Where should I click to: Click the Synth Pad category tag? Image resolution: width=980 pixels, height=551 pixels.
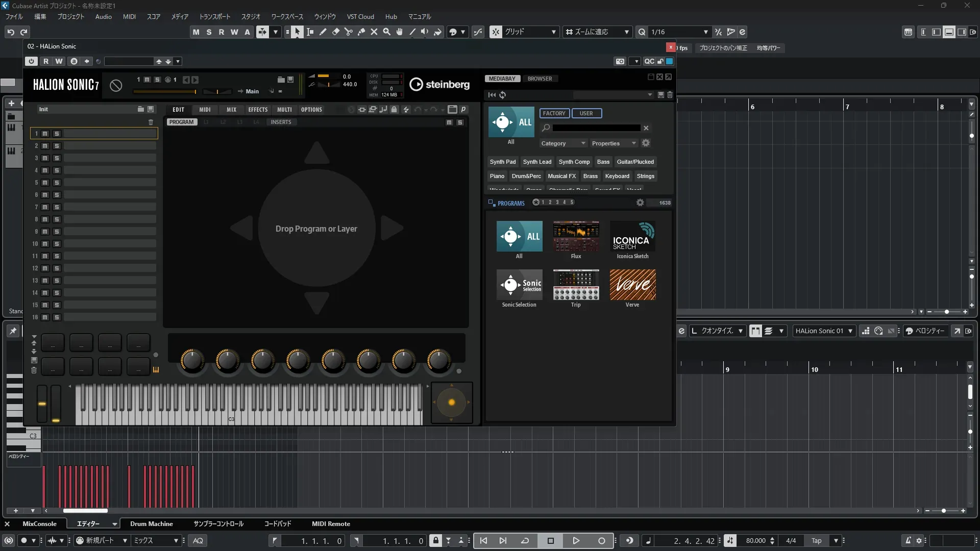click(502, 162)
